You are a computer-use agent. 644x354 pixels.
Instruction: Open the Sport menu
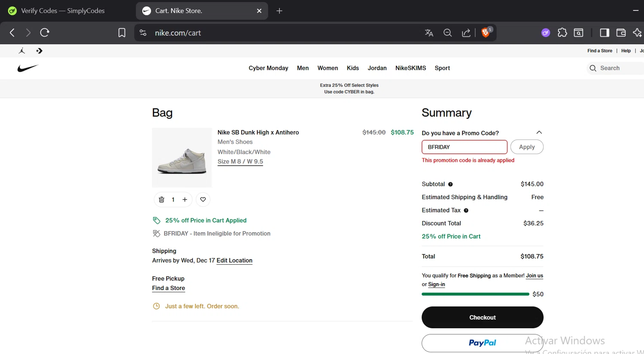point(442,68)
